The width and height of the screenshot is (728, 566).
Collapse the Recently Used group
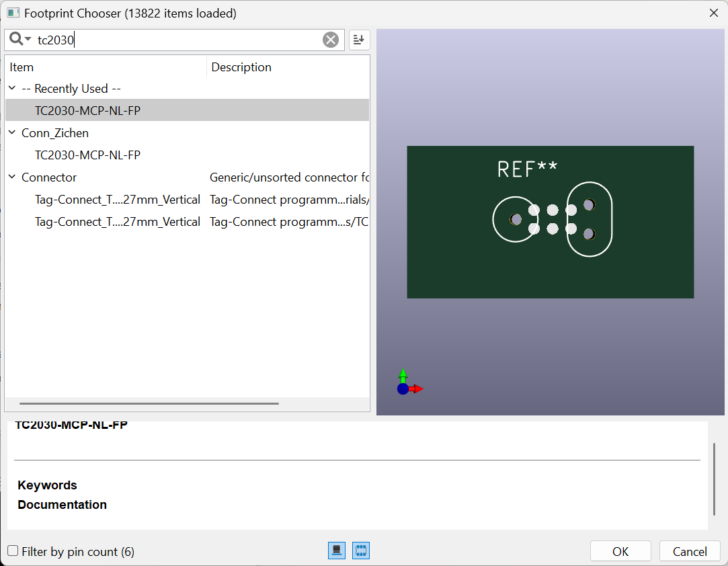click(x=12, y=89)
